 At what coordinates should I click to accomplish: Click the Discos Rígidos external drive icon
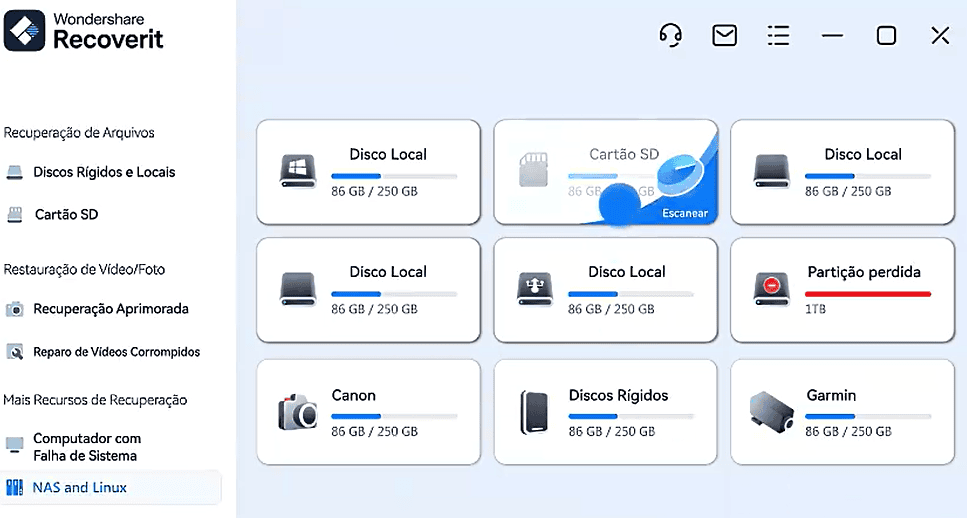coord(534,413)
